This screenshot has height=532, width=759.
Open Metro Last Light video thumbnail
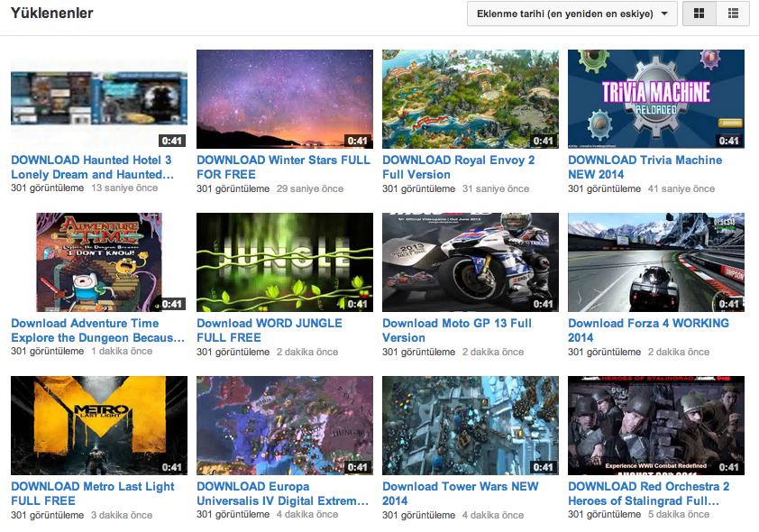click(x=99, y=426)
